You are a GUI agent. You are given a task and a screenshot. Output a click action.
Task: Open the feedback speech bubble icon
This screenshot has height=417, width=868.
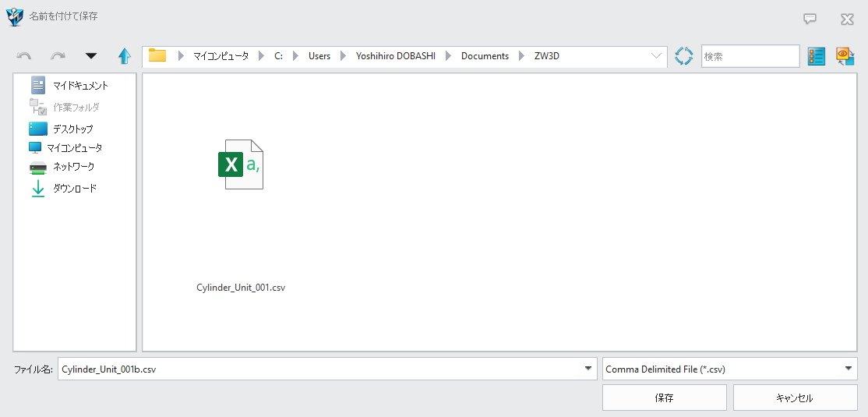point(810,19)
